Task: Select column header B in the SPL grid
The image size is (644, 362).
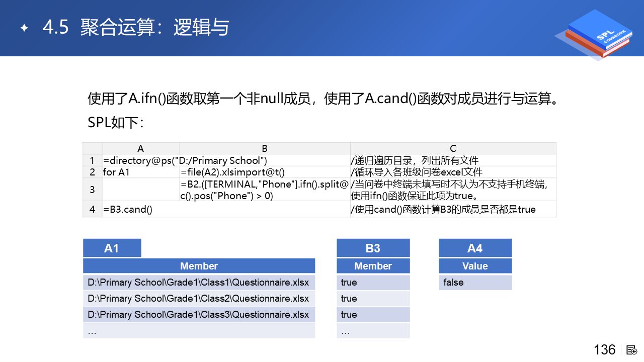Action: (265, 148)
